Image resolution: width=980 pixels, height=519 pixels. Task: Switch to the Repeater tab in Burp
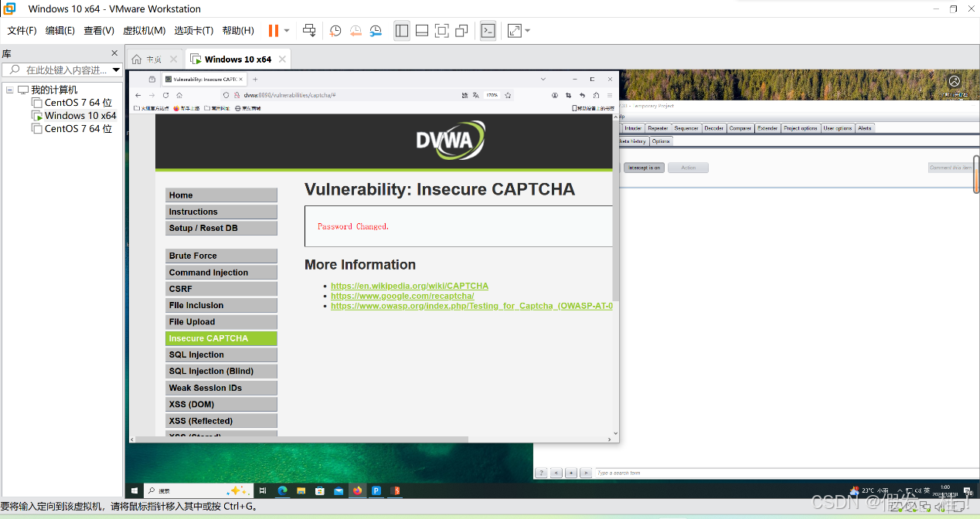(658, 128)
